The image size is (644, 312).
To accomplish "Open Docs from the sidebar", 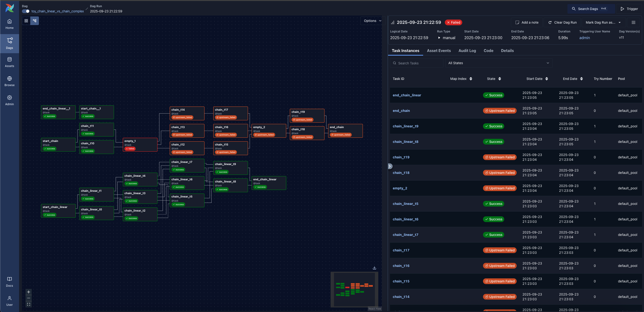I will (10, 281).
